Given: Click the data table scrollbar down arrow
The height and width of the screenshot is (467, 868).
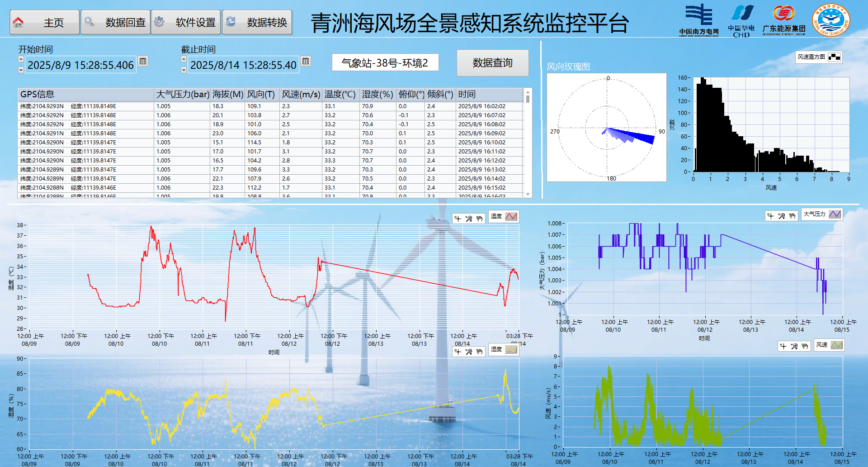Looking at the screenshot, I should pyautogui.click(x=528, y=194).
